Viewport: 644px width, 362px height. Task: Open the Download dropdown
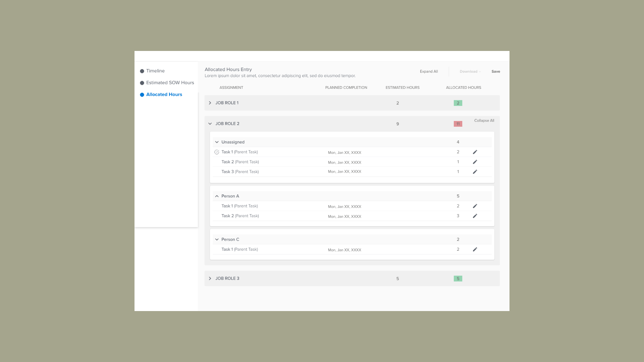tap(470, 71)
